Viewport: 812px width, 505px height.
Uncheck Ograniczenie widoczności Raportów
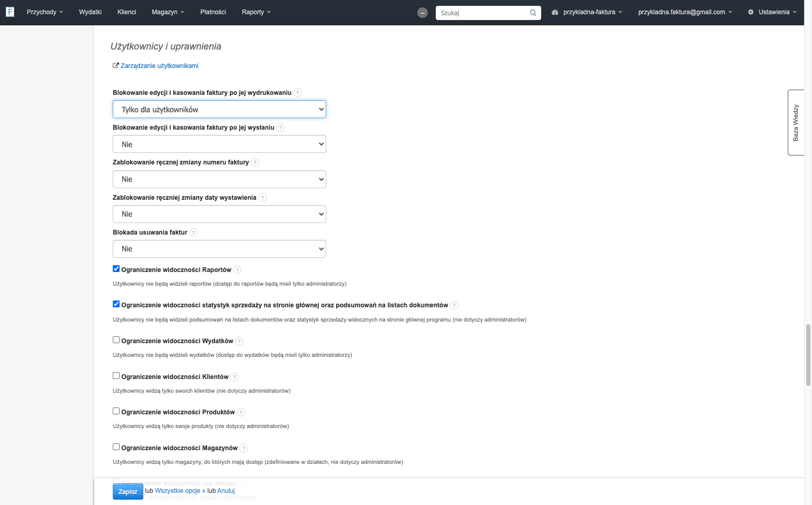click(x=116, y=269)
